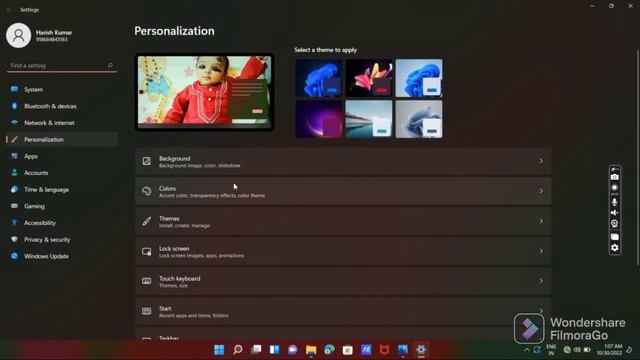Open Task View on the taskbar
The height and width of the screenshot is (360, 640).
(256, 350)
